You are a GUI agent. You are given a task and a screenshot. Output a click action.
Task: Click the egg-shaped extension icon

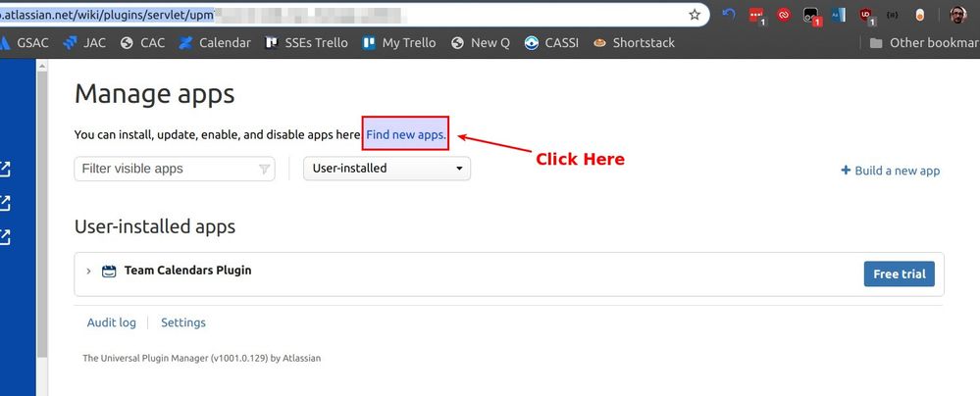pos(919,15)
